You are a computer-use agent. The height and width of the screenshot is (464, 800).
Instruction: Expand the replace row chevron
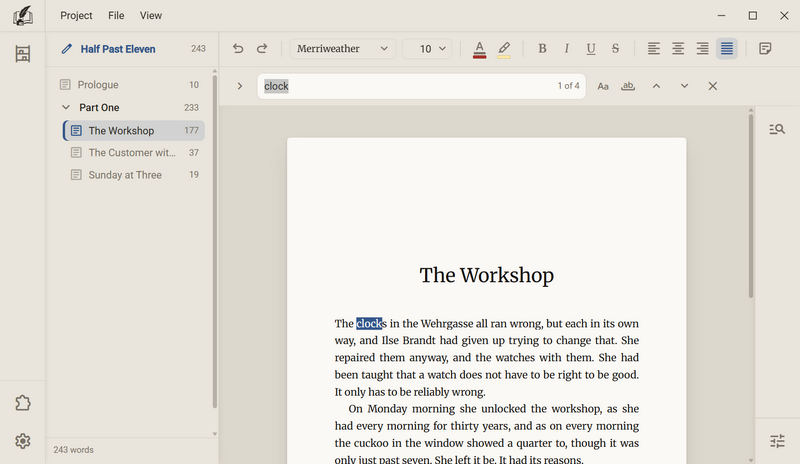pyautogui.click(x=240, y=86)
